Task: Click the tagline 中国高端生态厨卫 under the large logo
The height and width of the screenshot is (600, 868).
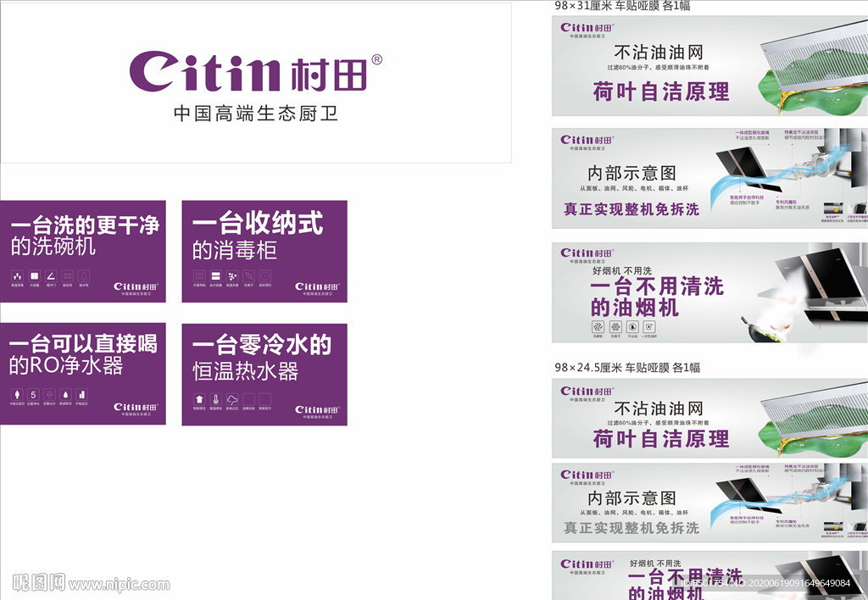Action: pos(256,114)
